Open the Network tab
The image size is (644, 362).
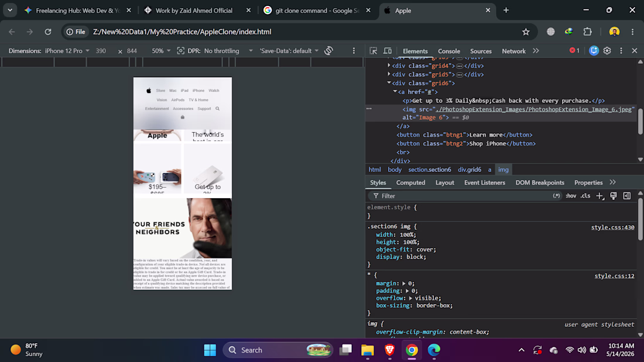[513, 51]
